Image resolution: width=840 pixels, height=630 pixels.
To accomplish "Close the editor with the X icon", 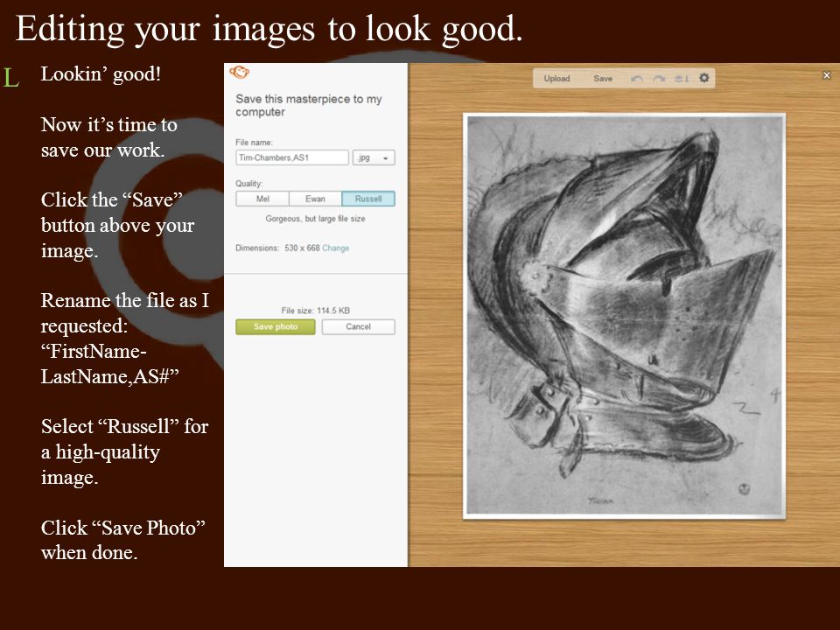I will click(x=827, y=75).
